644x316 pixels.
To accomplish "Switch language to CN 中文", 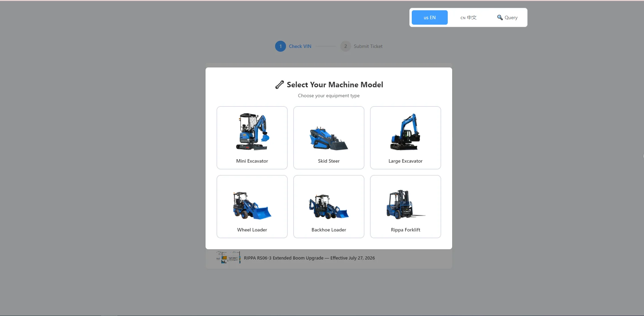I will (x=468, y=17).
